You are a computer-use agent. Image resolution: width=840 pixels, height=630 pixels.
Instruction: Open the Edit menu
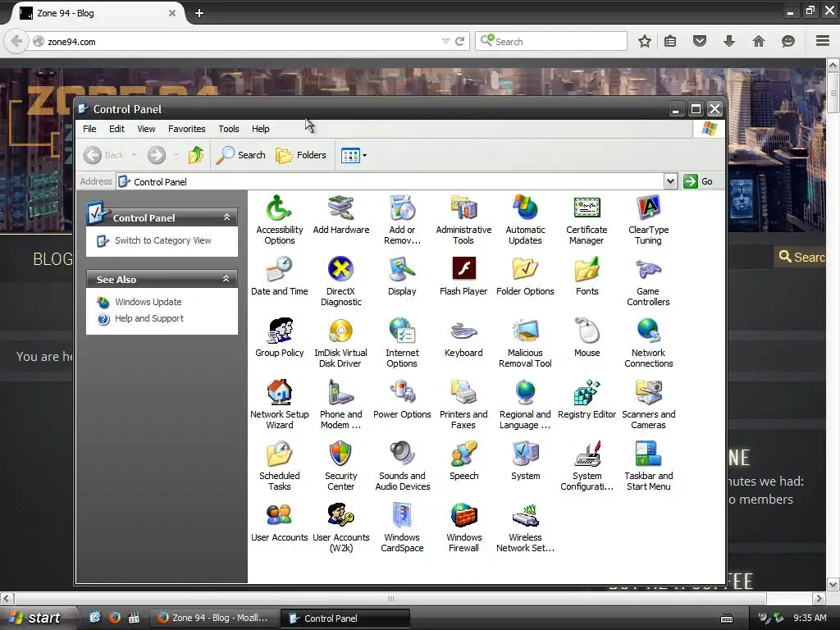[x=116, y=129]
